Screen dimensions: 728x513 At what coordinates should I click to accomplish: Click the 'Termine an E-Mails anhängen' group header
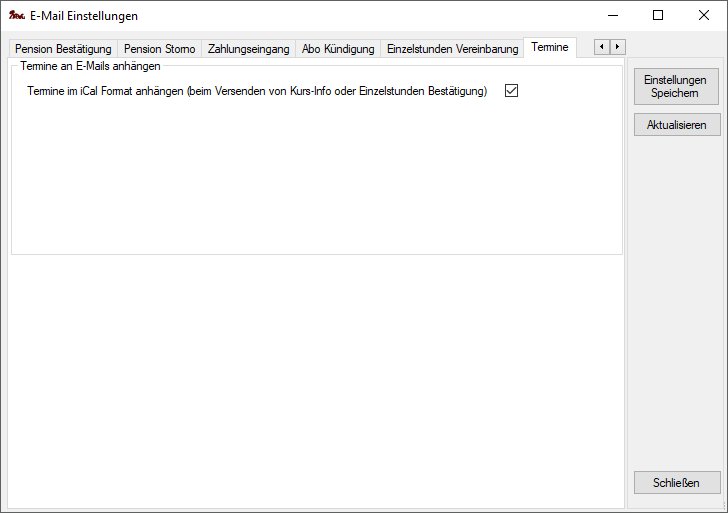[90, 66]
